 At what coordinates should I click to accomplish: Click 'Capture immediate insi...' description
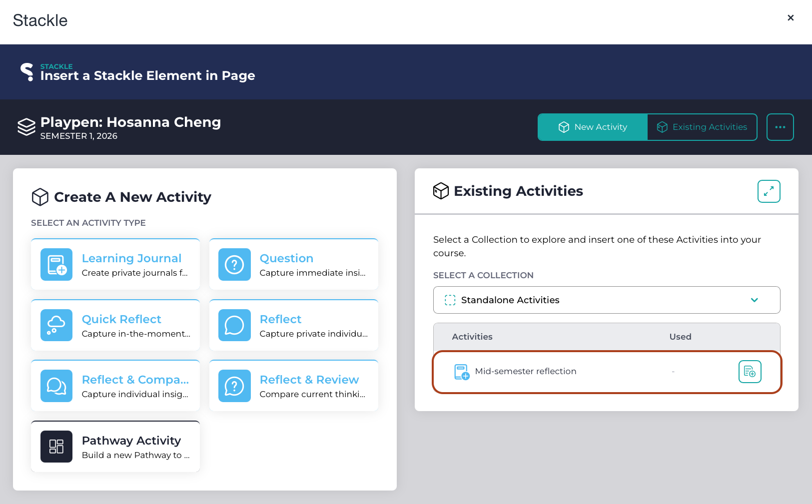coord(313,273)
